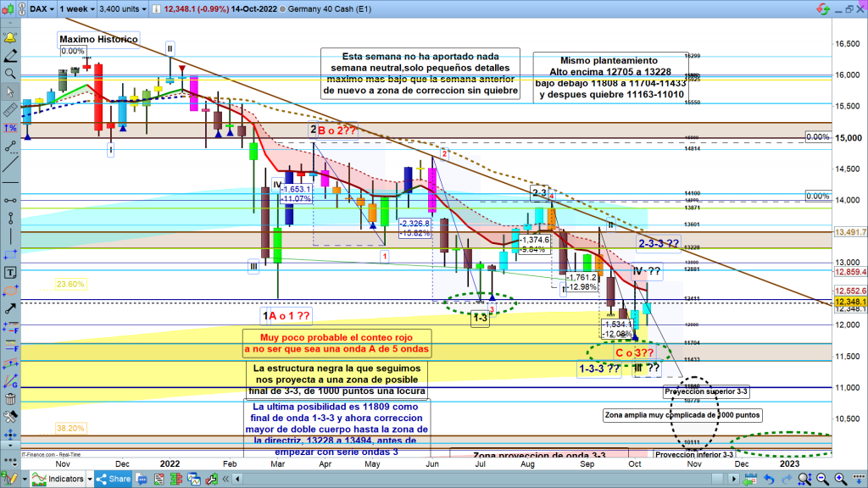The width and height of the screenshot is (868, 488).
Task: Select the pencil drawing tool
Action: pyautogui.click(x=11, y=56)
